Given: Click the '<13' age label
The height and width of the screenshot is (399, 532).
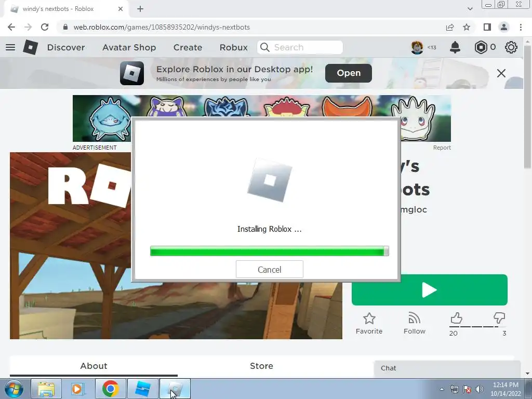Looking at the screenshot, I should tap(432, 47).
